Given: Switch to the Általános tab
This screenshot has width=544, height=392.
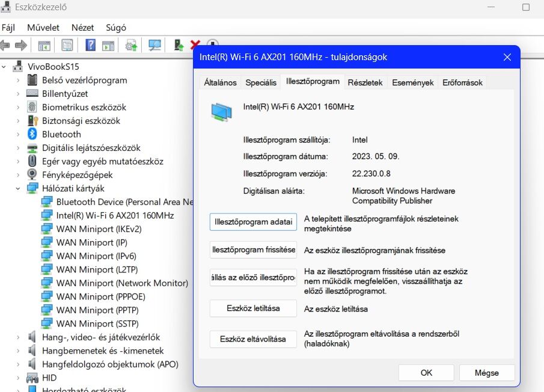Looking at the screenshot, I should pos(221,82).
